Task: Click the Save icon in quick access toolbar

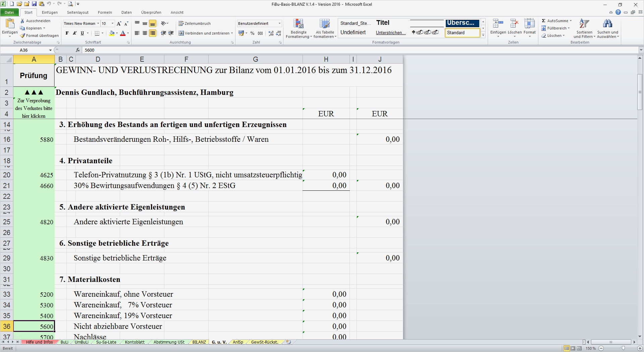Action: (x=34, y=4)
